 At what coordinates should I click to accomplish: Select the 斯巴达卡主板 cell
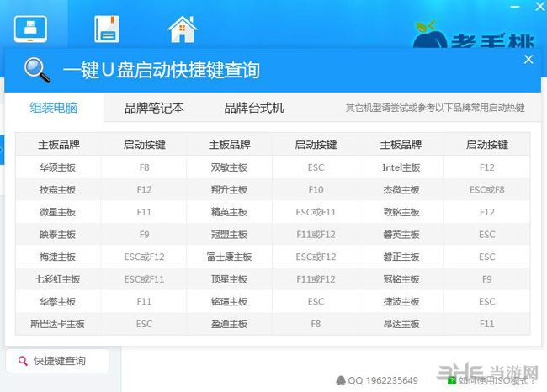[57, 324]
